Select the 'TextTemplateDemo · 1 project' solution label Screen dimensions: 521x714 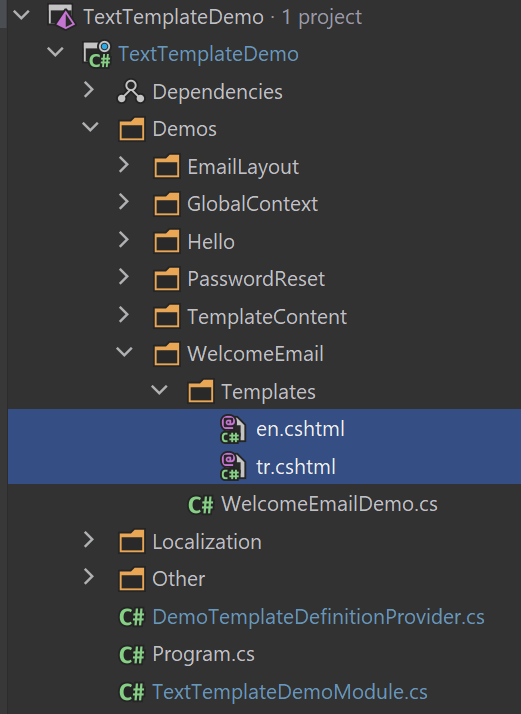coord(223,17)
